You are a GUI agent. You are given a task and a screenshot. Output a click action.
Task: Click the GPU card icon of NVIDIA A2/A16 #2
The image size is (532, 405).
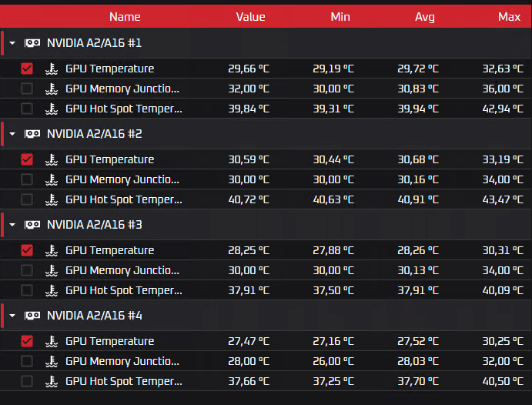click(32, 134)
